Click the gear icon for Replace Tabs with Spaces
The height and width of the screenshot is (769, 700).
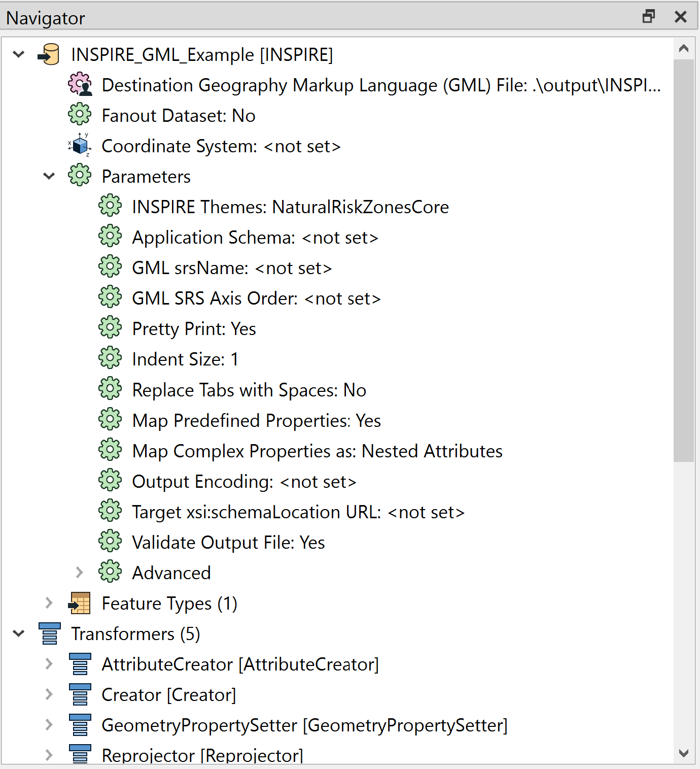pos(110,389)
